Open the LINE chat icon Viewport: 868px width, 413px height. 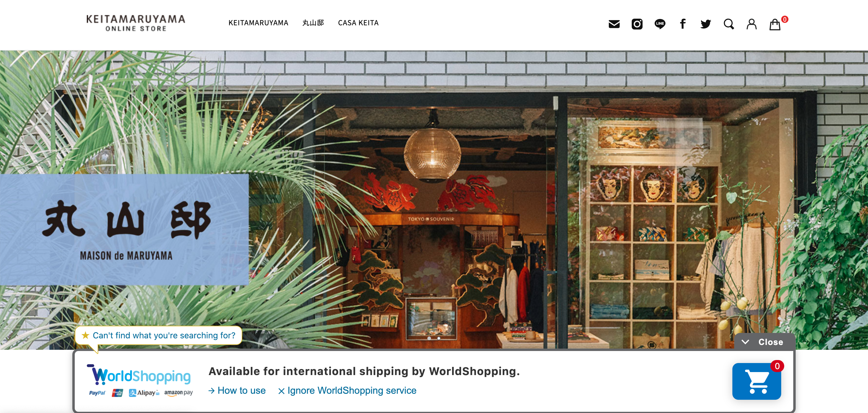pos(660,24)
